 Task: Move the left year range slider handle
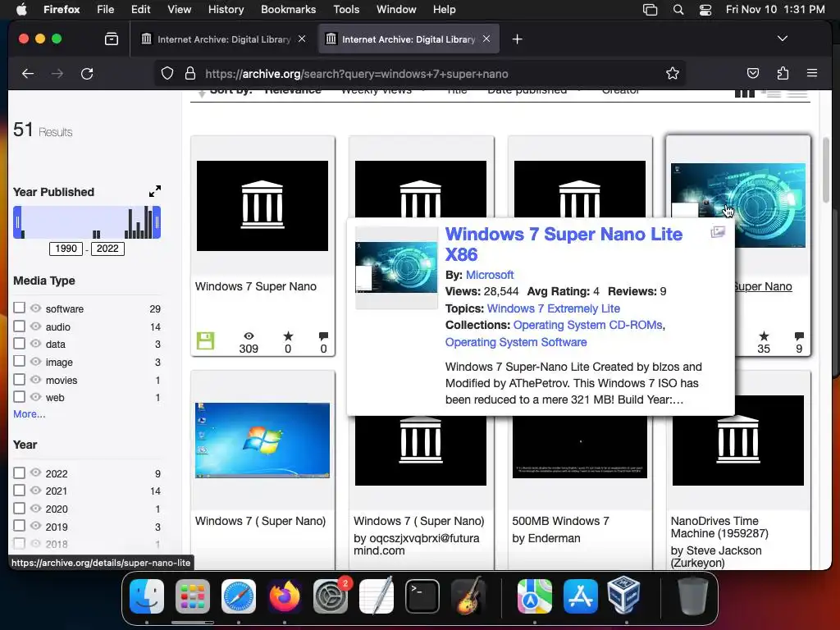point(18,222)
